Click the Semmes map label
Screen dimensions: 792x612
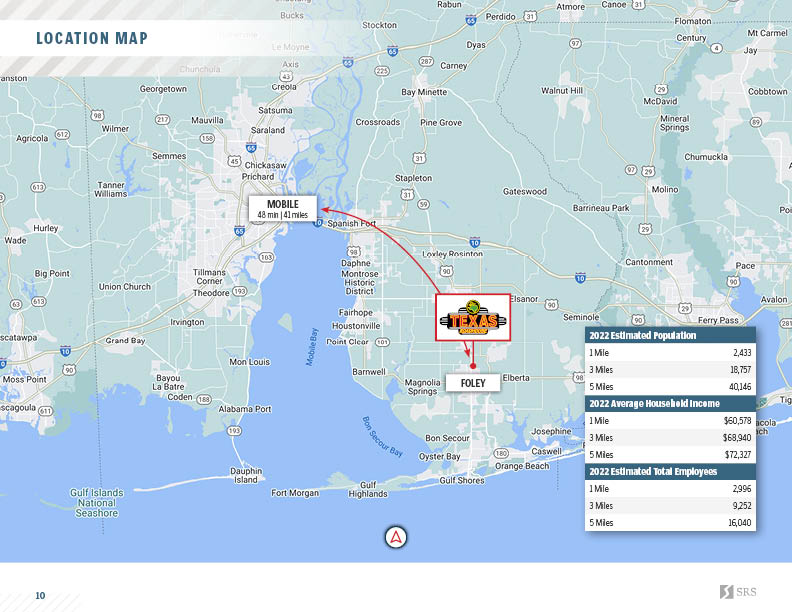[169, 156]
